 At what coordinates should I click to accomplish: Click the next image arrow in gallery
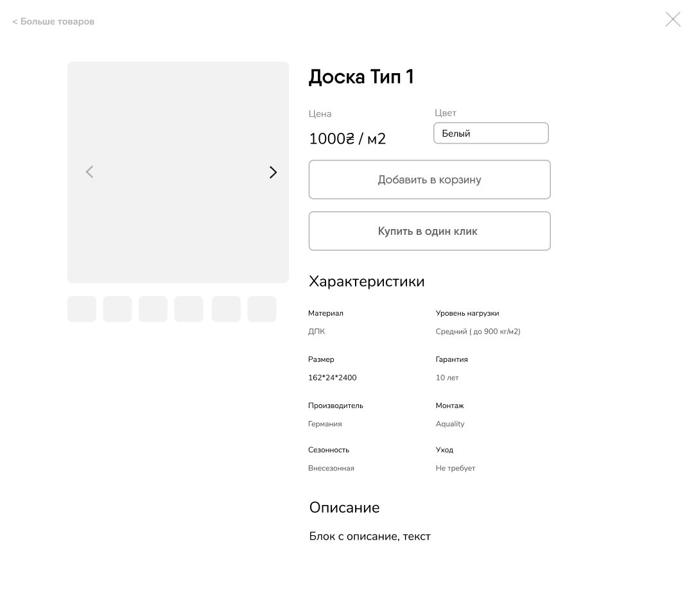(x=273, y=173)
